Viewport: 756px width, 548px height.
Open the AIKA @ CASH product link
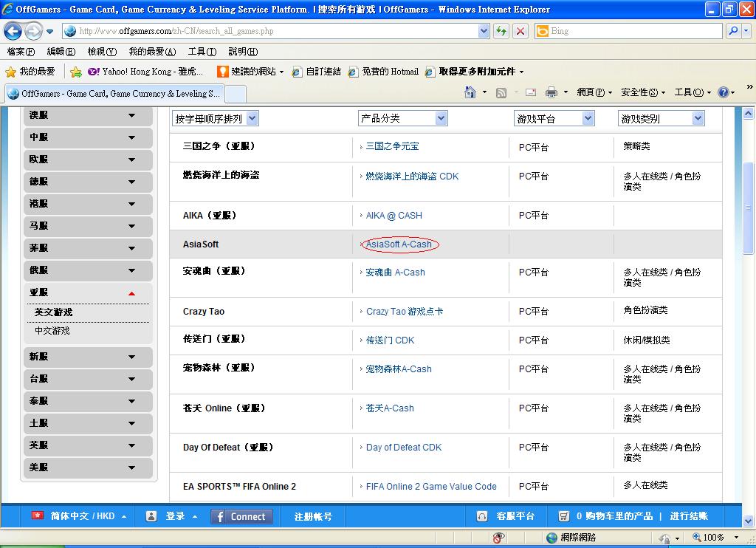pyautogui.click(x=394, y=216)
